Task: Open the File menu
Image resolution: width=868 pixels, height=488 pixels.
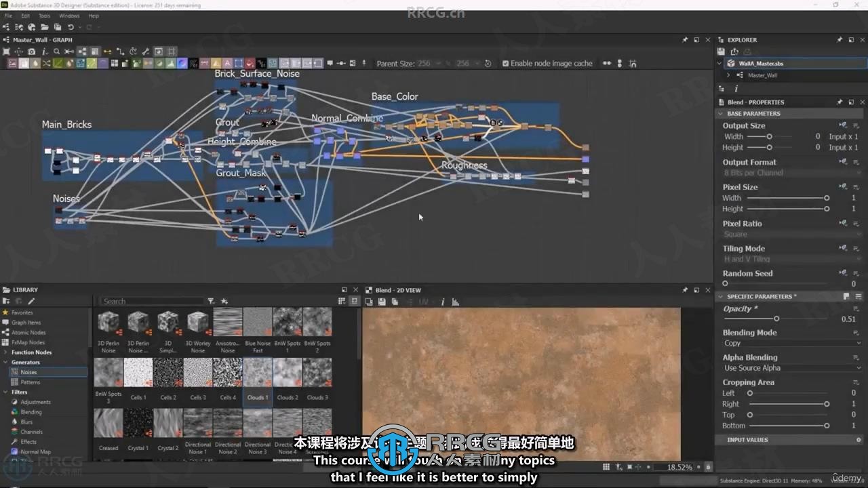Action: 8,16
